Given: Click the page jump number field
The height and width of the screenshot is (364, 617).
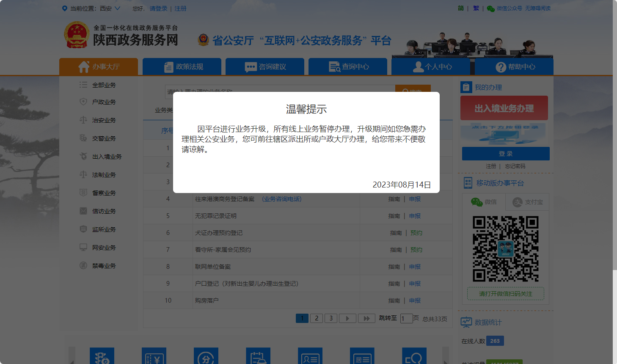Looking at the screenshot, I should tap(406, 318).
